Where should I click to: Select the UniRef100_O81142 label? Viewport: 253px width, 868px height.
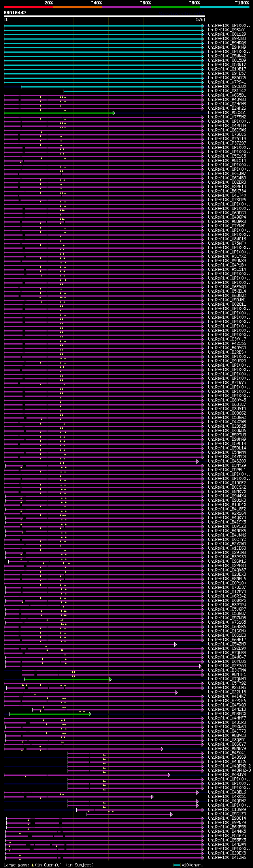tap(227, 91)
